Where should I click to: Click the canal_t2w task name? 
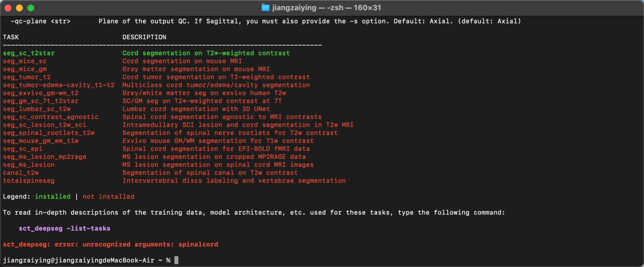point(21,173)
